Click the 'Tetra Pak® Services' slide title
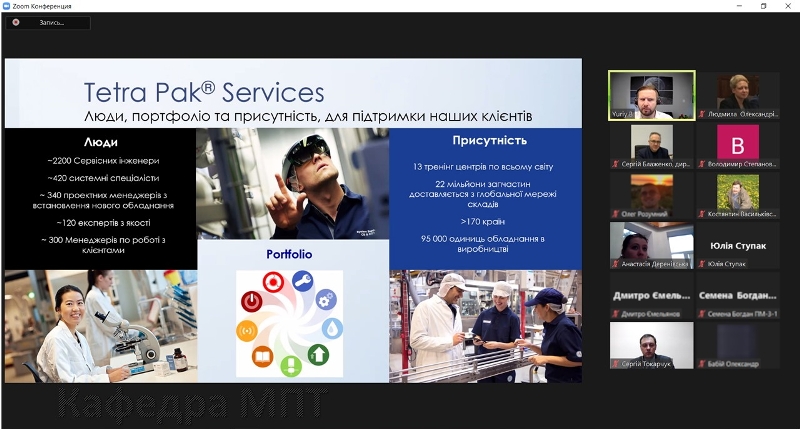800x429 pixels. (x=204, y=92)
